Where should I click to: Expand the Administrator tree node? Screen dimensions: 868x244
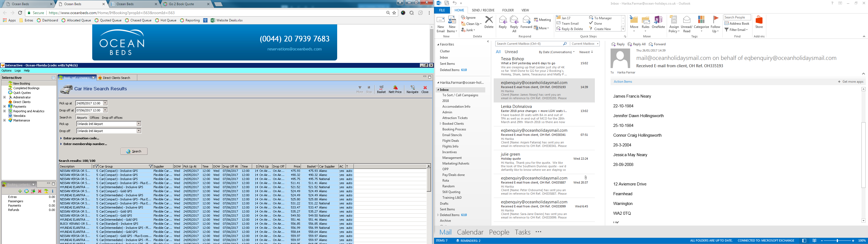pyautogui.click(x=4, y=97)
